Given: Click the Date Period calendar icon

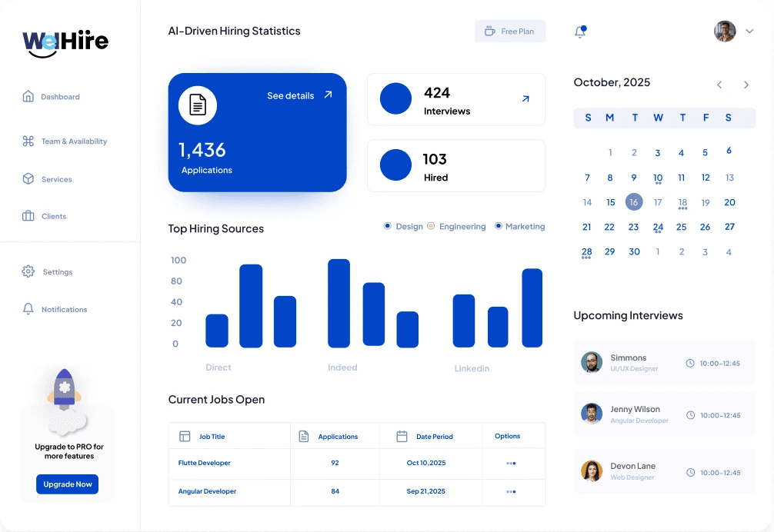Looking at the screenshot, I should pyautogui.click(x=402, y=437).
